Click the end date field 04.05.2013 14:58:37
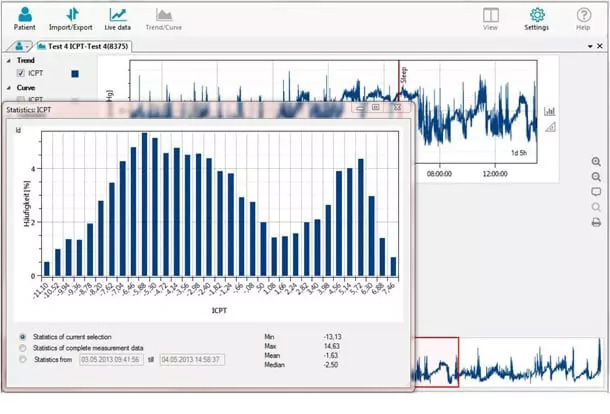 point(192,360)
